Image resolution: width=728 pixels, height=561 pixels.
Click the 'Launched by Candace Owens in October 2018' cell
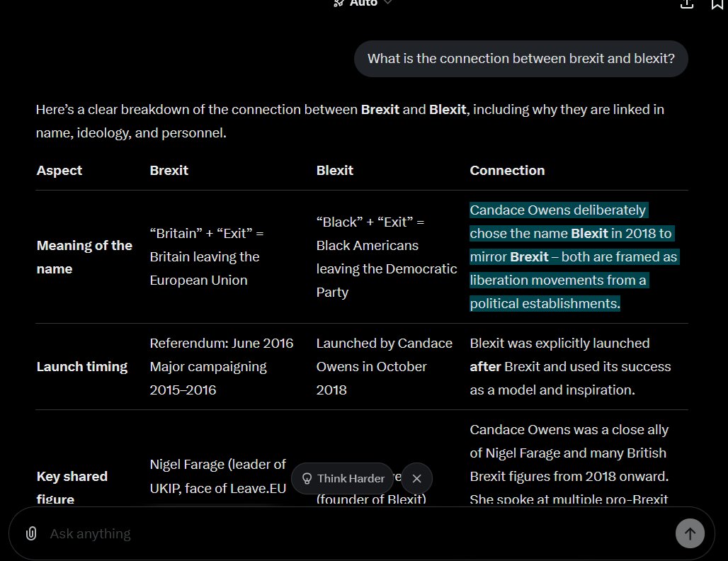(x=384, y=366)
